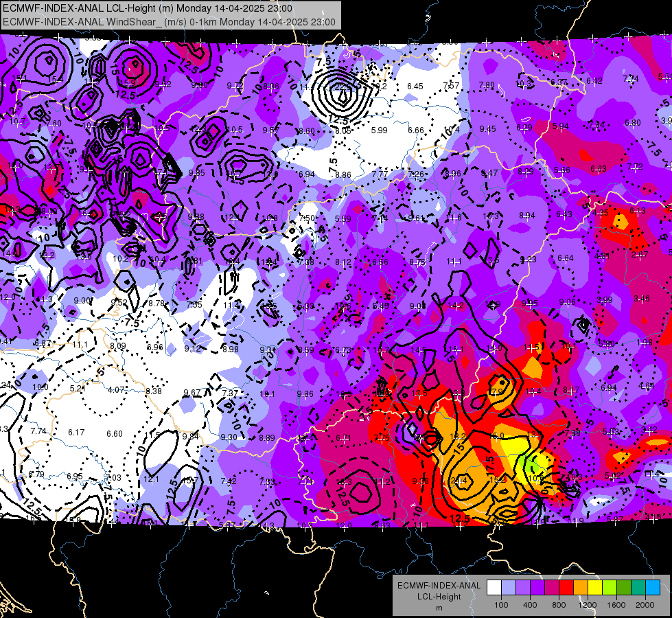Image resolution: width=672 pixels, height=618 pixels.
Task: Click 'ECMWF-INDEX-ANAL' text in the legend
Action: click(439, 586)
